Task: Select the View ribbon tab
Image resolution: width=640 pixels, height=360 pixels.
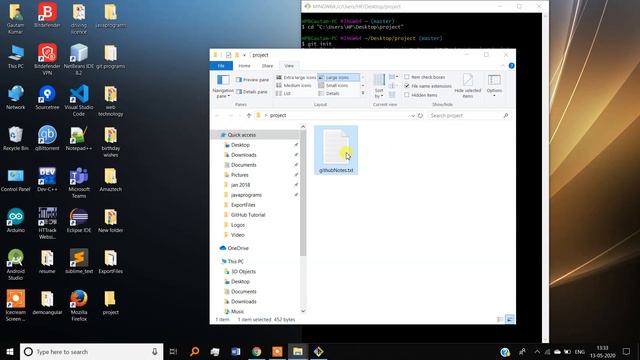Action: 289,66
